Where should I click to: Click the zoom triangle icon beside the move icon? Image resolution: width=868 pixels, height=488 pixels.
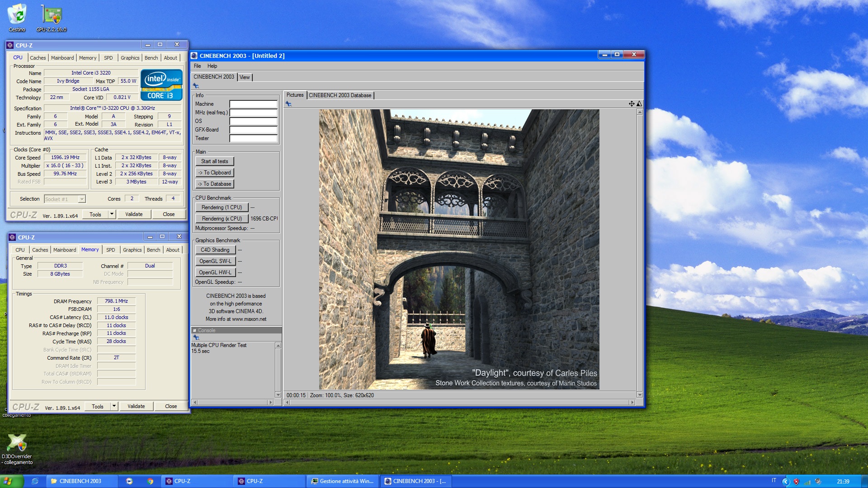tap(639, 104)
